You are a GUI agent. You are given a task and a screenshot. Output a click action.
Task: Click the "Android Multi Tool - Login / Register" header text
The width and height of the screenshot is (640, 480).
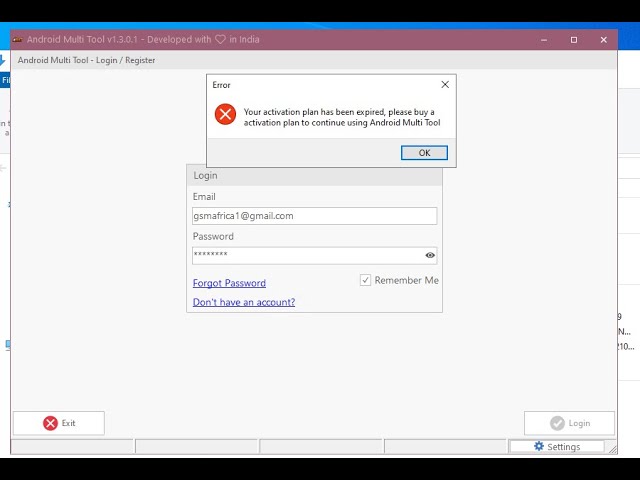86,60
